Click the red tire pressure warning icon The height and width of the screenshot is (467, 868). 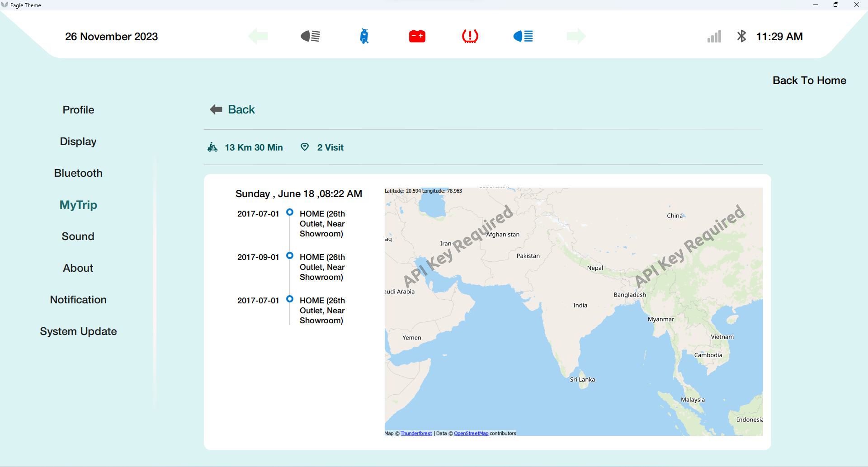coord(470,36)
